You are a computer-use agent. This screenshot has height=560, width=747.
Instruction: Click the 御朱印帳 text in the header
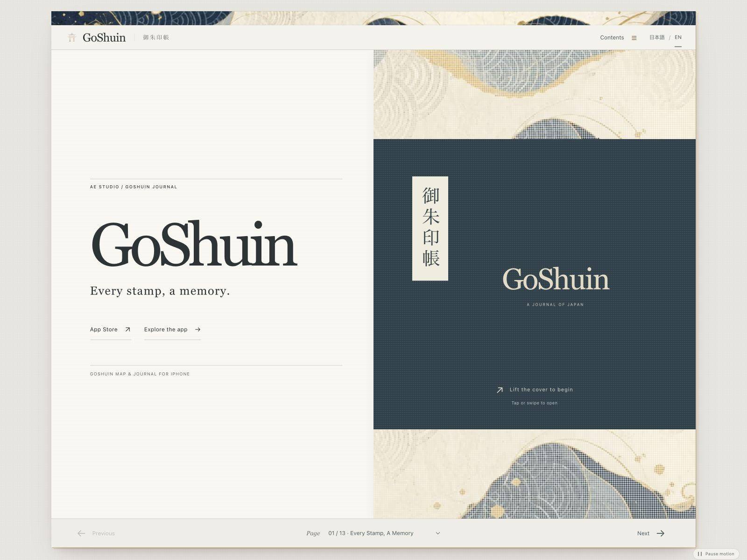(156, 37)
